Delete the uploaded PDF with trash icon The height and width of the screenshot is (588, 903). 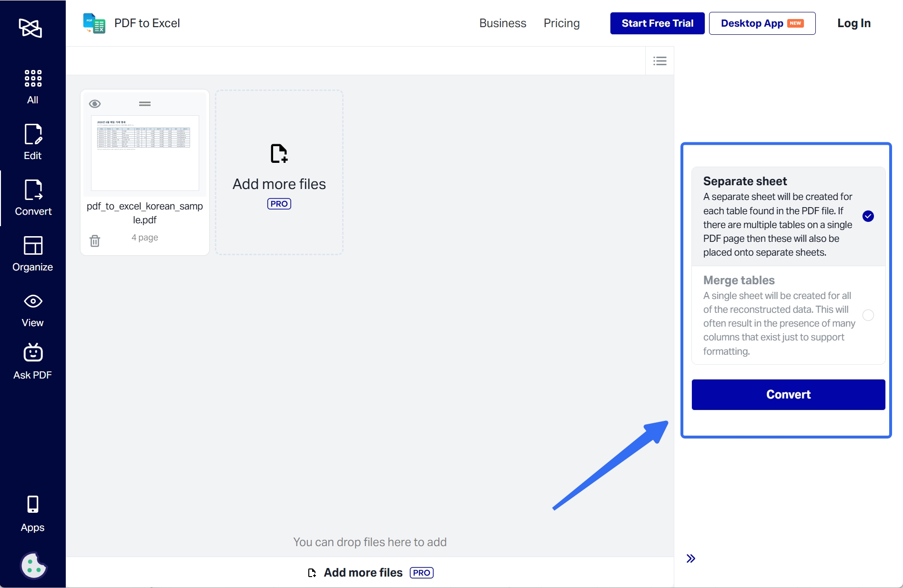(x=95, y=241)
